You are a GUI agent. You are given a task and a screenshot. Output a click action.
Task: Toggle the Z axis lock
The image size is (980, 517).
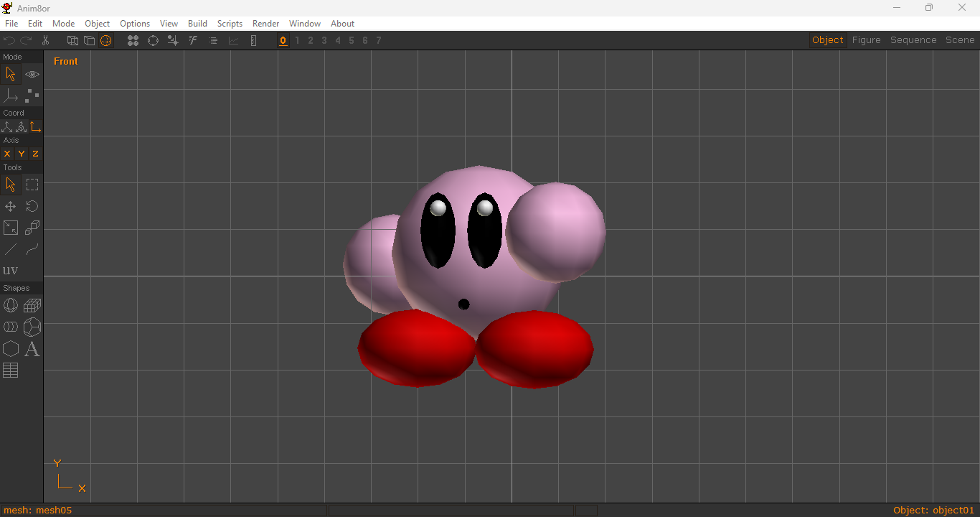tap(35, 154)
